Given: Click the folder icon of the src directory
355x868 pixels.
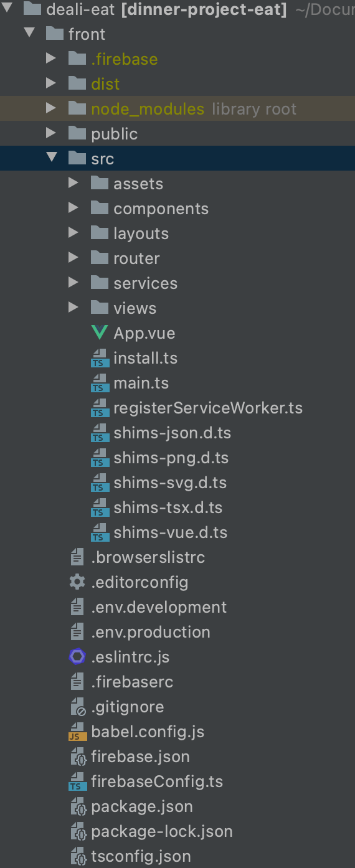Looking at the screenshot, I should pyautogui.click(x=77, y=158).
